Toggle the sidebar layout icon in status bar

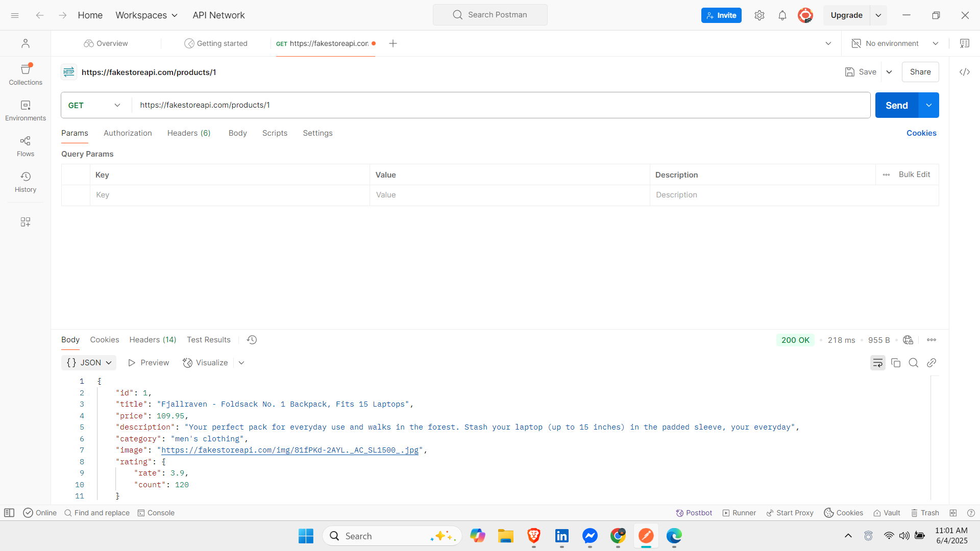tap(9, 513)
